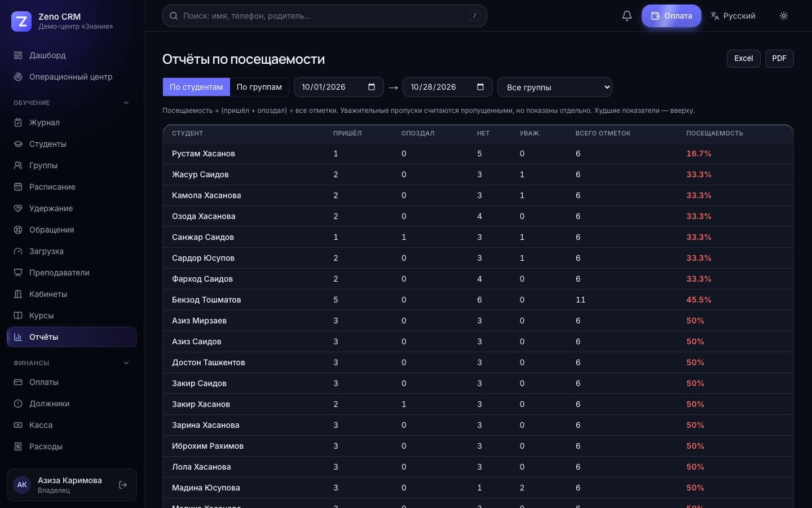
Task: Select the По студентам view
Action: pos(196,87)
